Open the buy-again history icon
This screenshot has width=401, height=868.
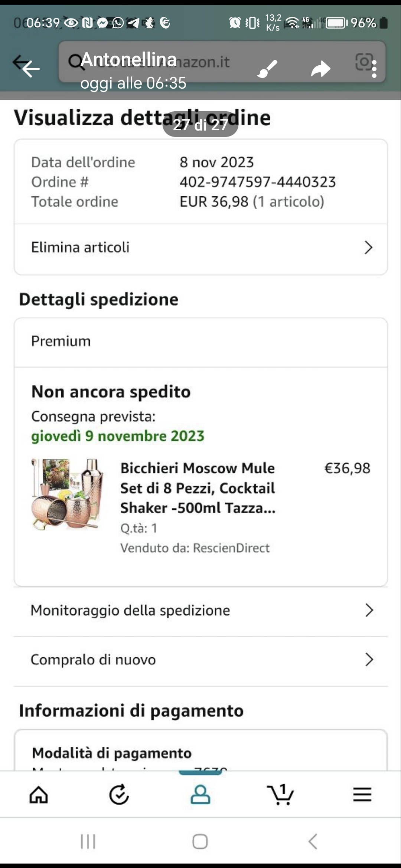(119, 794)
